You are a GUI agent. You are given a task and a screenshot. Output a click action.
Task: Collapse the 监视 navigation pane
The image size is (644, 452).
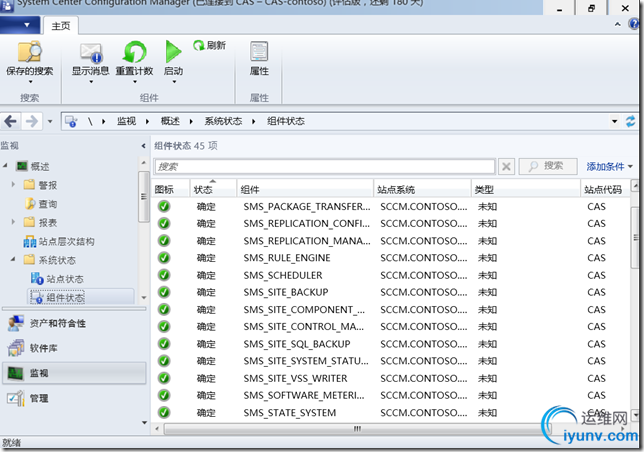click(x=143, y=146)
